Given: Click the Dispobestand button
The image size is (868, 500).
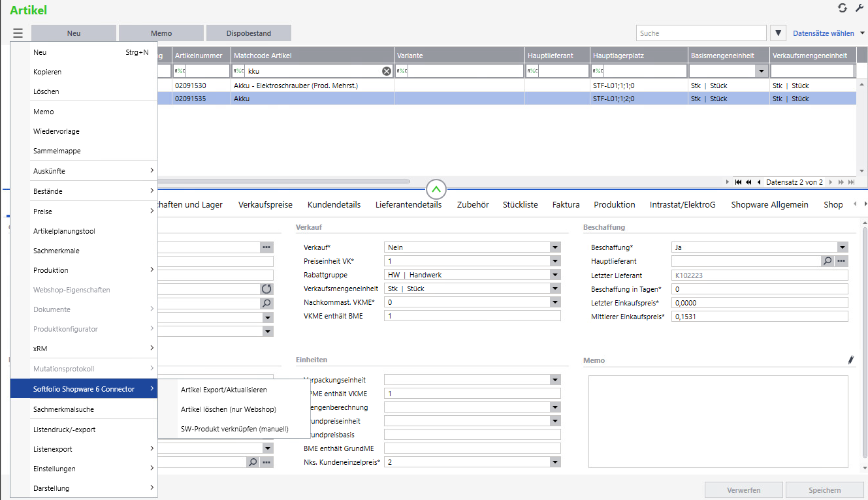Looking at the screenshot, I should click(x=248, y=33).
